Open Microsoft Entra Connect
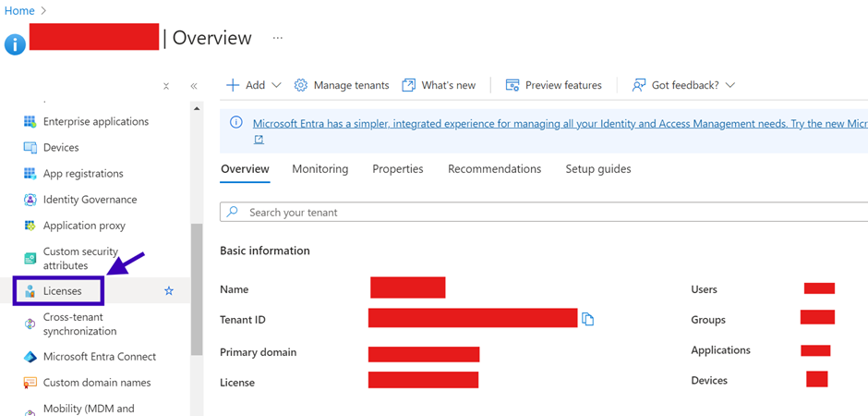This screenshot has width=868, height=416. [100, 357]
